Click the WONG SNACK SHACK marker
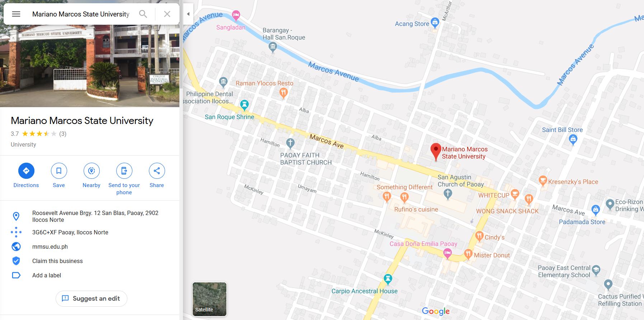 click(529, 199)
